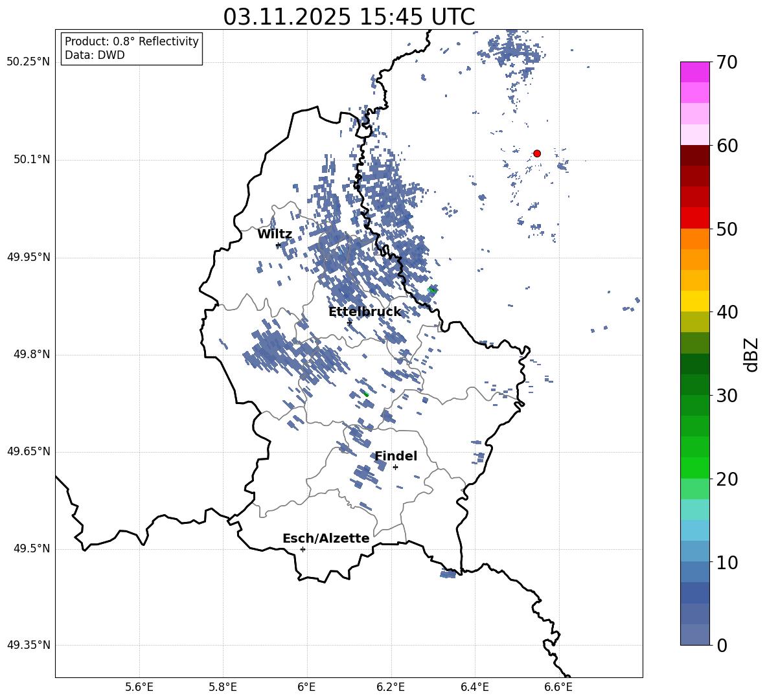
Task: Click the 5.8°E longitude tick label
Action: pos(223,687)
